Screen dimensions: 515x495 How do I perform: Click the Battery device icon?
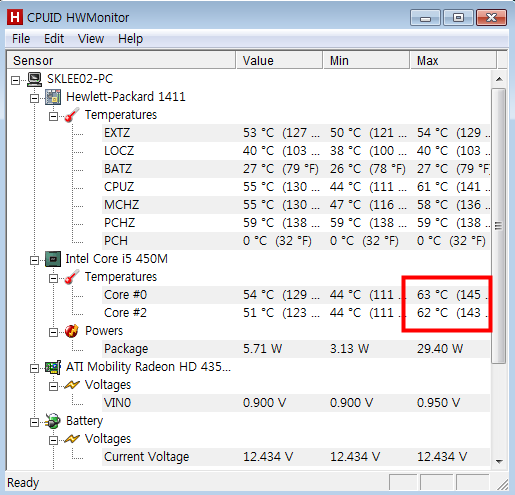(53, 421)
